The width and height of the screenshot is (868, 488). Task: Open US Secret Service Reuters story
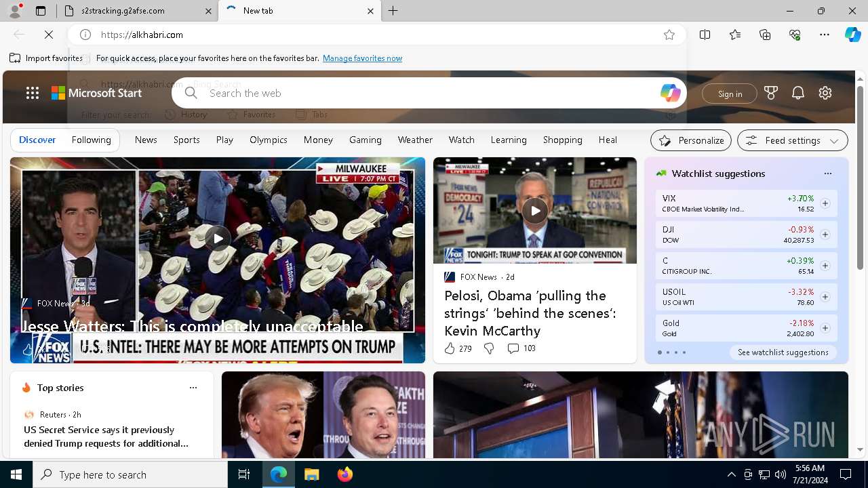click(x=106, y=436)
